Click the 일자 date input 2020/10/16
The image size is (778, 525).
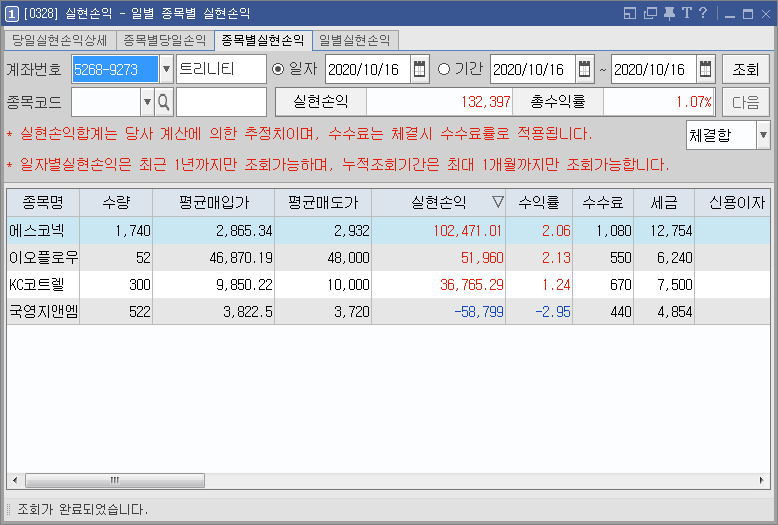coord(368,69)
